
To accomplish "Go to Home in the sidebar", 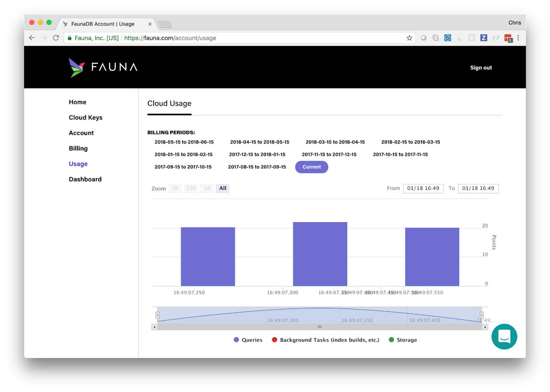I will click(x=77, y=102).
